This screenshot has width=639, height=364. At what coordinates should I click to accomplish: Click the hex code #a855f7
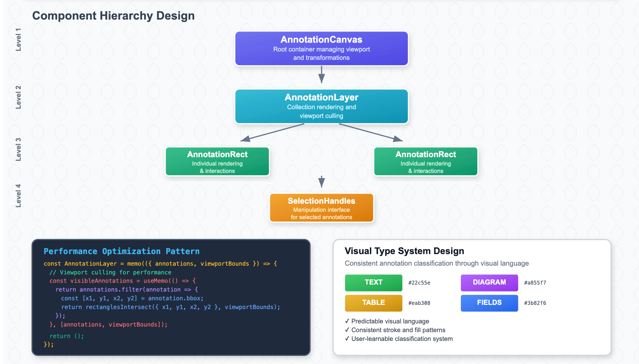(x=535, y=283)
